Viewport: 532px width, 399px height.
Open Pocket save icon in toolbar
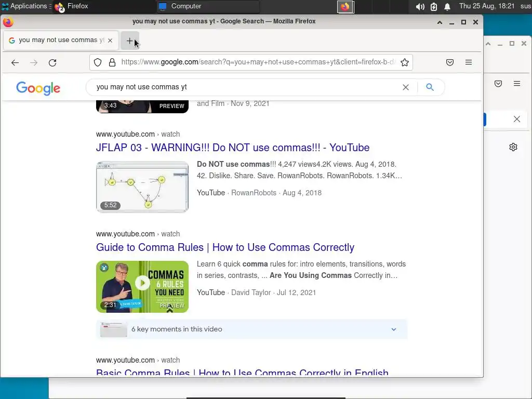[x=450, y=62]
